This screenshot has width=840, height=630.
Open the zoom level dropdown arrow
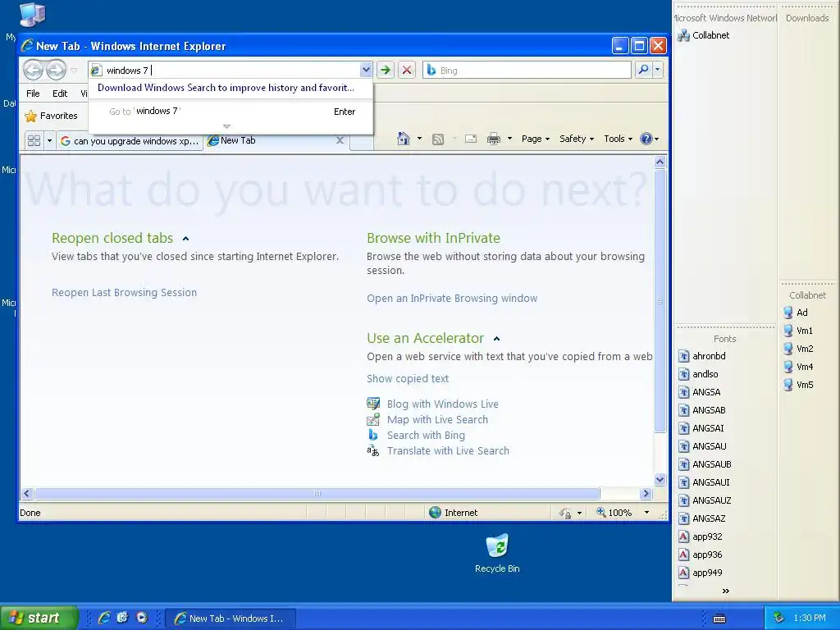646,513
